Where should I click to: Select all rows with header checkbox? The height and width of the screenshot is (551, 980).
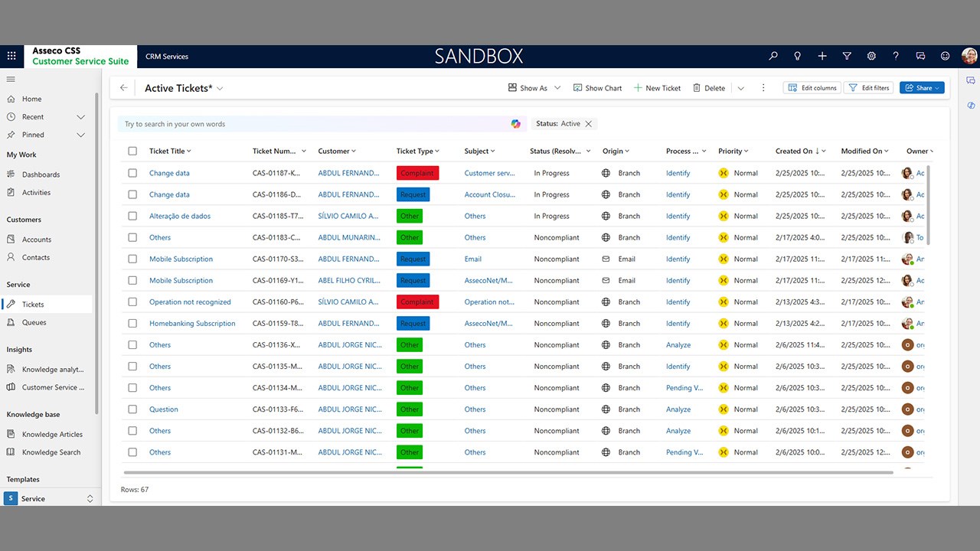132,152
